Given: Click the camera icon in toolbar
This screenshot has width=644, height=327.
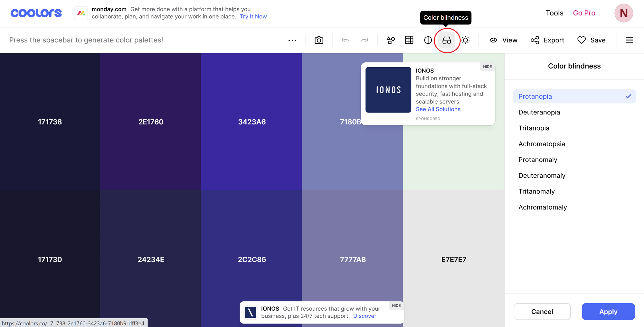Looking at the screenshot, I should click(319, 40).
